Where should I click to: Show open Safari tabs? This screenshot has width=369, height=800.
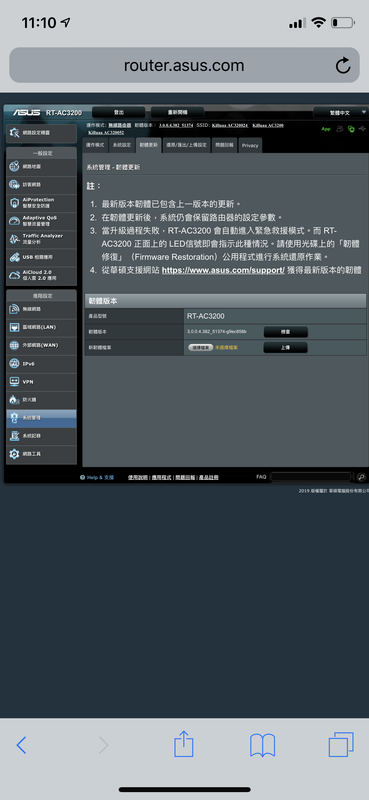pos(341,745)
